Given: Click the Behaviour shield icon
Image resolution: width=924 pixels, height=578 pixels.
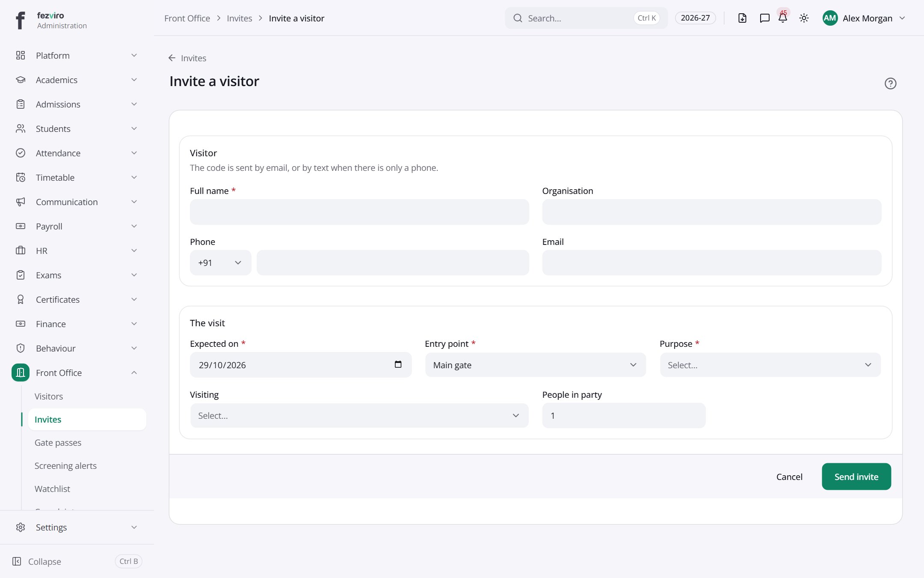Looking at the screenshot, I should pyautogui.click(x=21, y=348).
